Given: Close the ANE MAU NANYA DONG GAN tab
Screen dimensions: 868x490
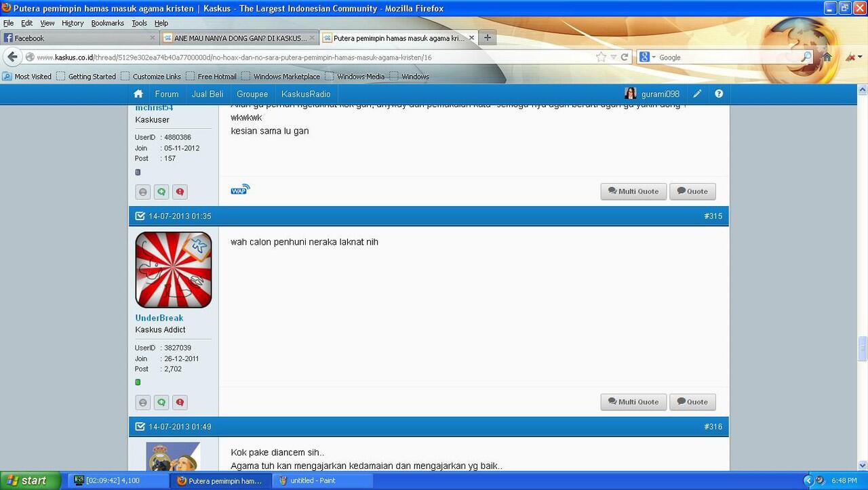Looking at the screenshot, I should 312,38.
